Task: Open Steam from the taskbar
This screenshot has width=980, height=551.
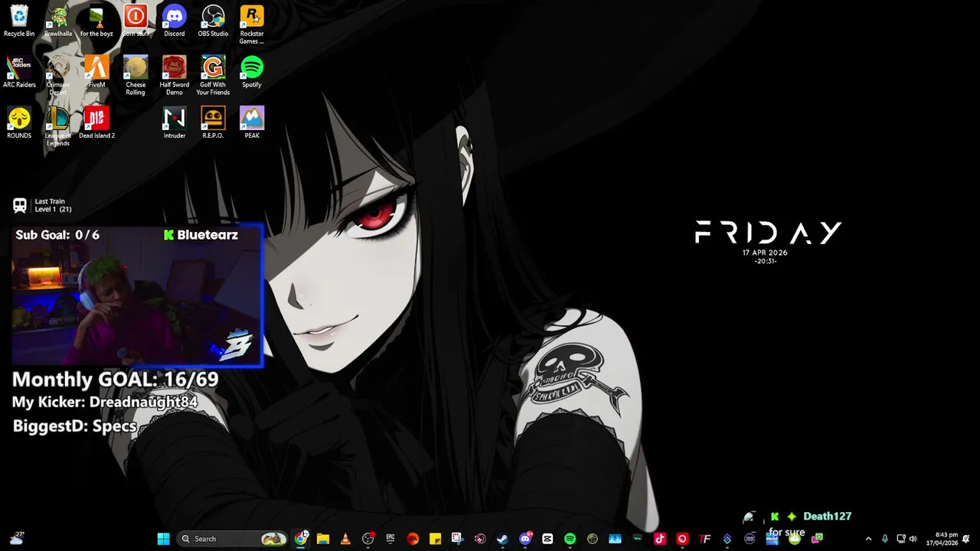Action: tap(502, 539)
